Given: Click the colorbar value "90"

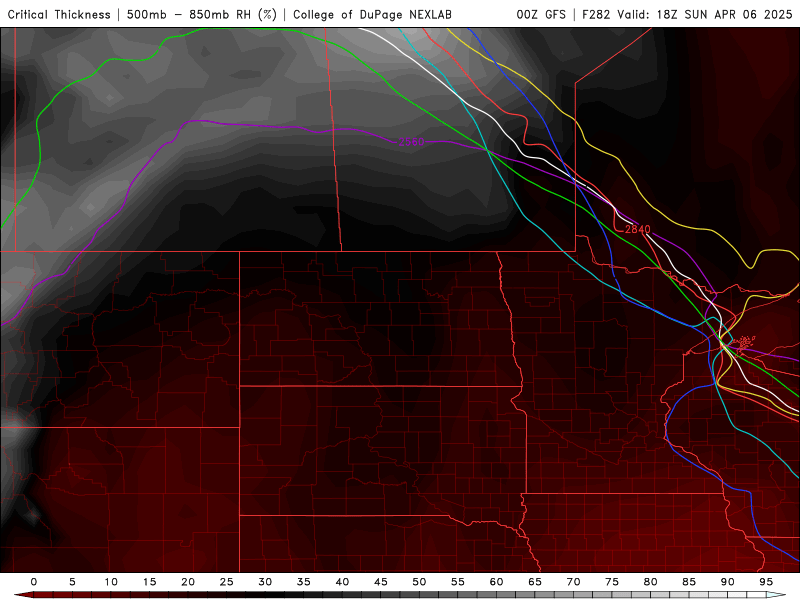Looking at the screenshot, I should [x=728, y=582].
